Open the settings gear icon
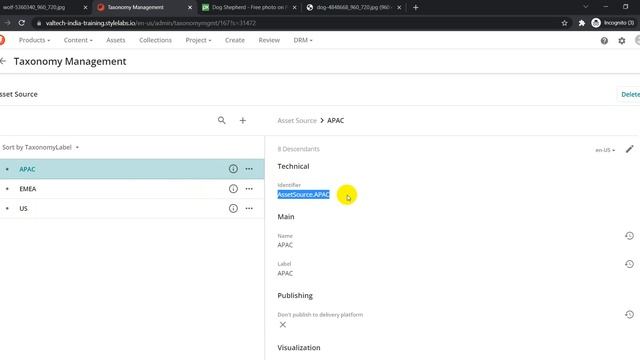The height and width of the screenshot is (360, 640). tap(622, 40)
